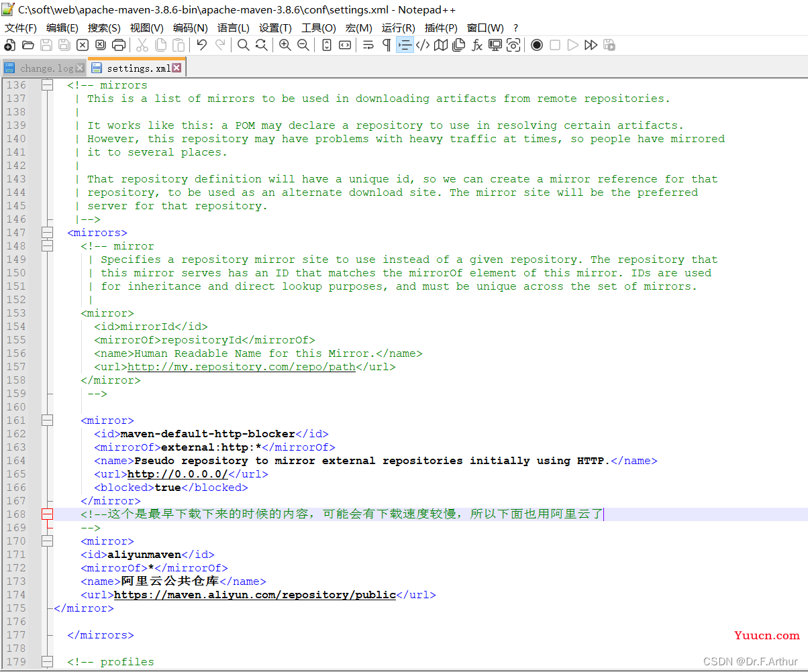Collapse the comment fold at line 148
Image resolution: width=808 pixels, height=672 pixels.
pos(47,246)
